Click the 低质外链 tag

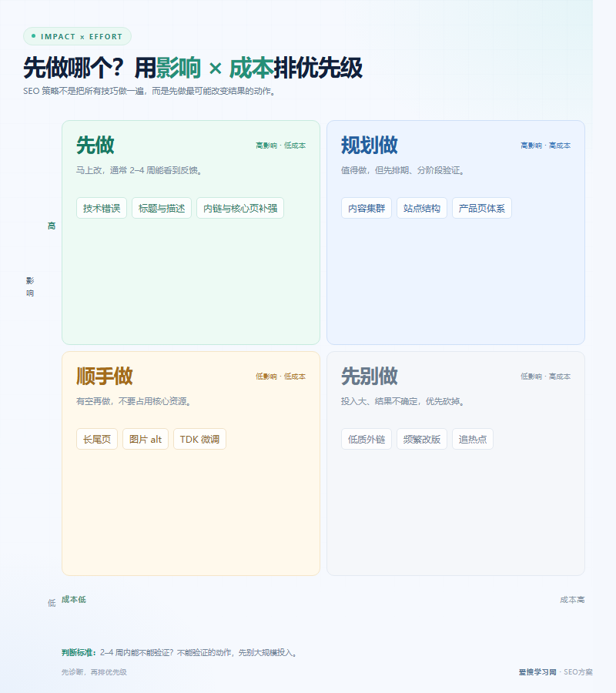point(367,439)
